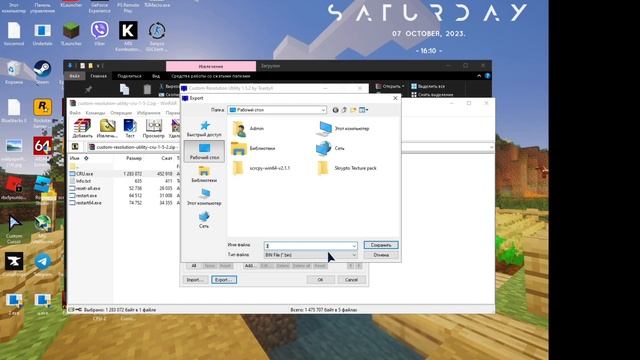The width and height of the screenshot is (640, 360).
Task: Open Rockstar Games Launcher desktop shortcut
Action: pos(42,113)
